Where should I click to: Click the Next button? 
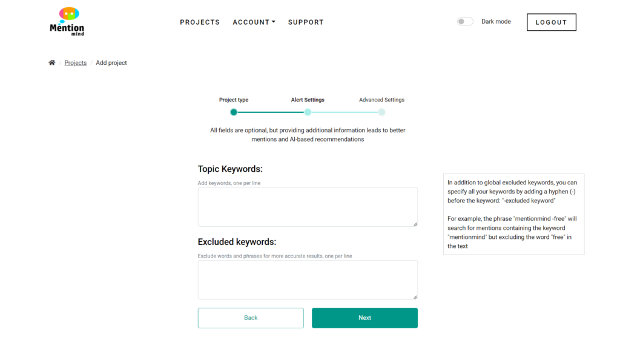coord(364,317)
